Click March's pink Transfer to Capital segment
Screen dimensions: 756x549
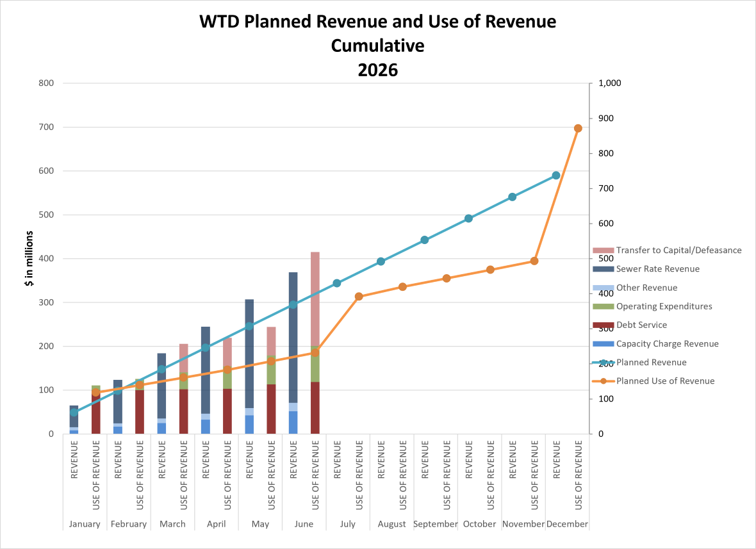tap(184, 357)
